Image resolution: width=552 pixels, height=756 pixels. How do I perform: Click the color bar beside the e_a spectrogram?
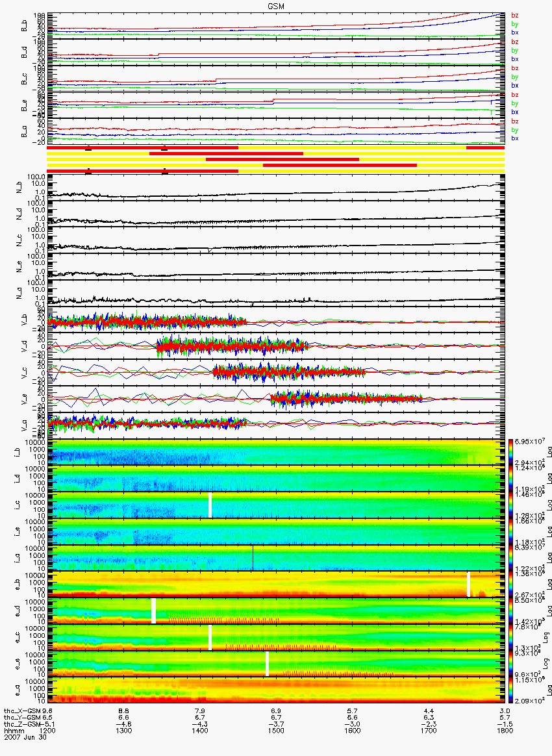tap(511, 691)
